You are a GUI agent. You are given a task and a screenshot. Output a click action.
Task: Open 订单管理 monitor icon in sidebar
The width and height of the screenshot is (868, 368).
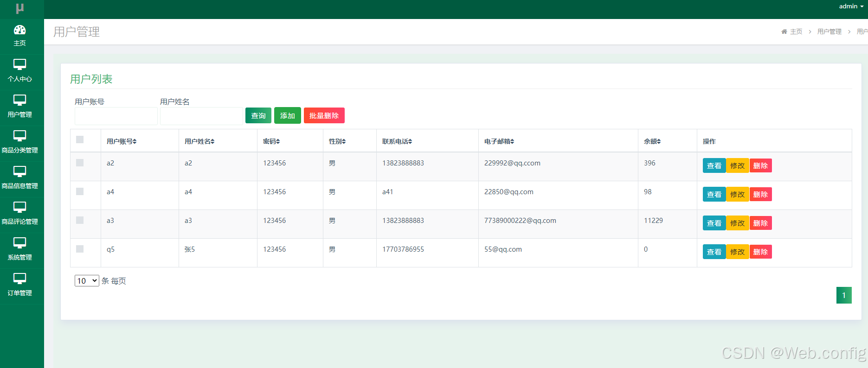(x=19, y=279)
